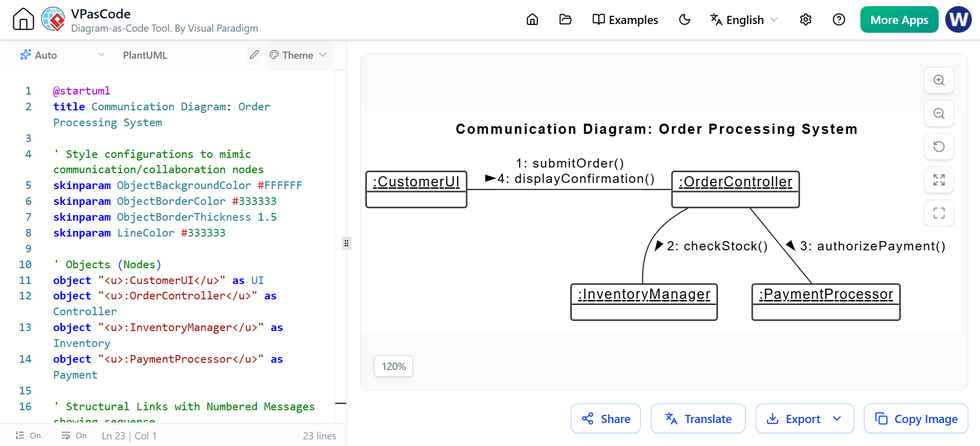Click the home outline icon at far left
980x446 pixels.
(23, 19)
